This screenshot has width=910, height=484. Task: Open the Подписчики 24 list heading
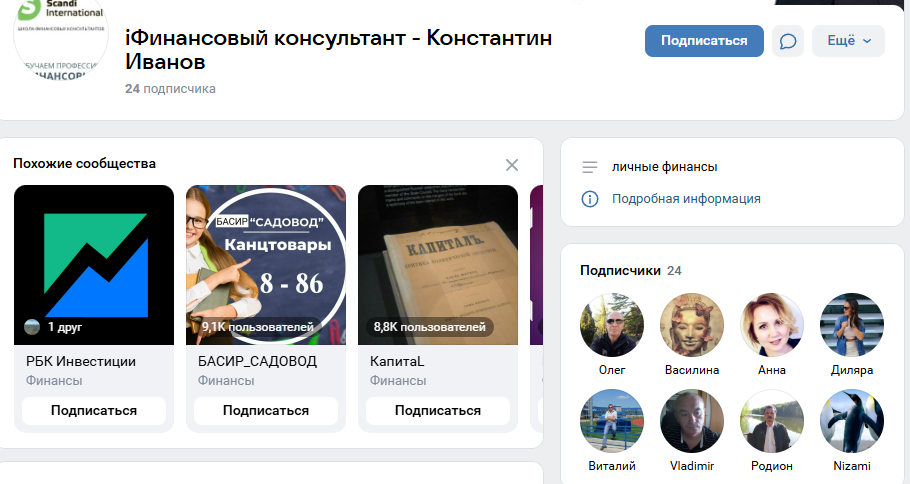(x=631, y=270)
